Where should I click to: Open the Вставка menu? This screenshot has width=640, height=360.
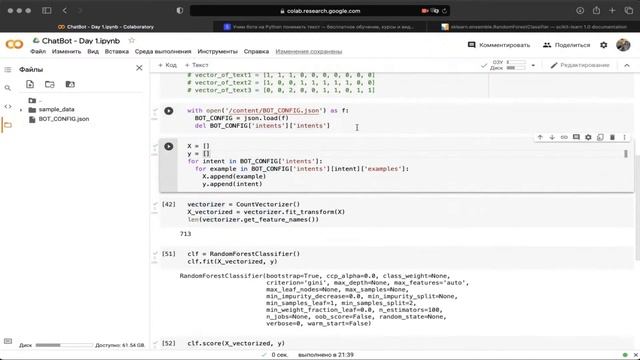[x=117, y=51]
